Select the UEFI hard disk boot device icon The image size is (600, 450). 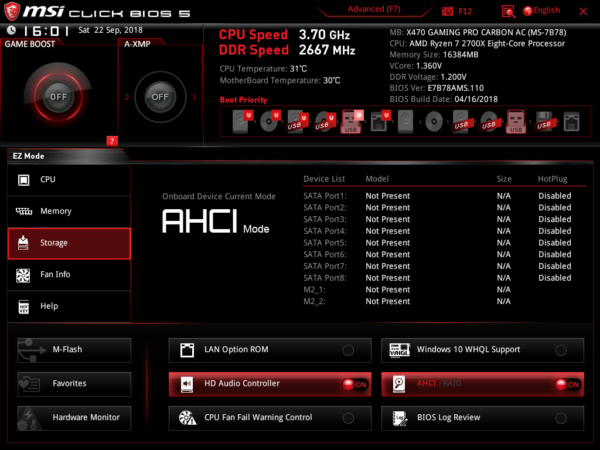click(242, 121)
